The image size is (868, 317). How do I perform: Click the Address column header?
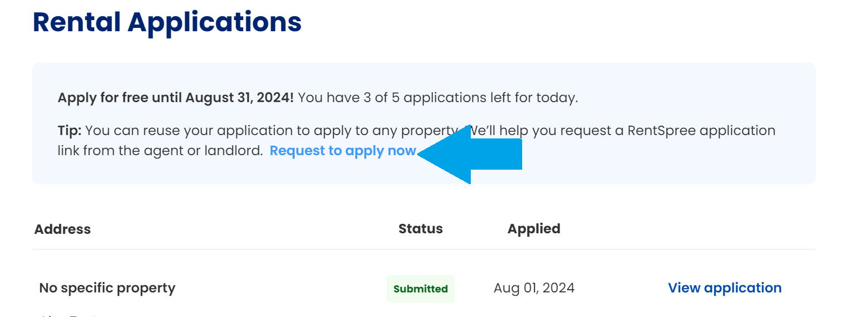(62, 229)
